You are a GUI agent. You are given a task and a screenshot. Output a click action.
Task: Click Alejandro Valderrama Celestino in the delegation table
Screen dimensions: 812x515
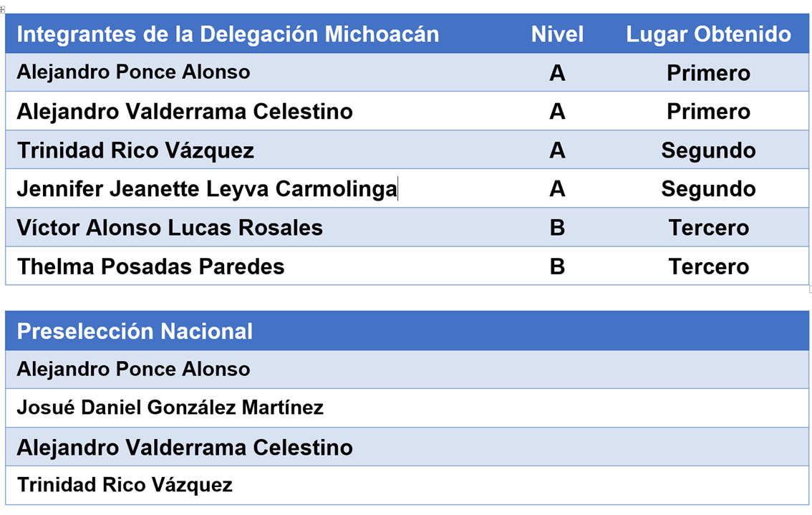click(x=185, y=112)
